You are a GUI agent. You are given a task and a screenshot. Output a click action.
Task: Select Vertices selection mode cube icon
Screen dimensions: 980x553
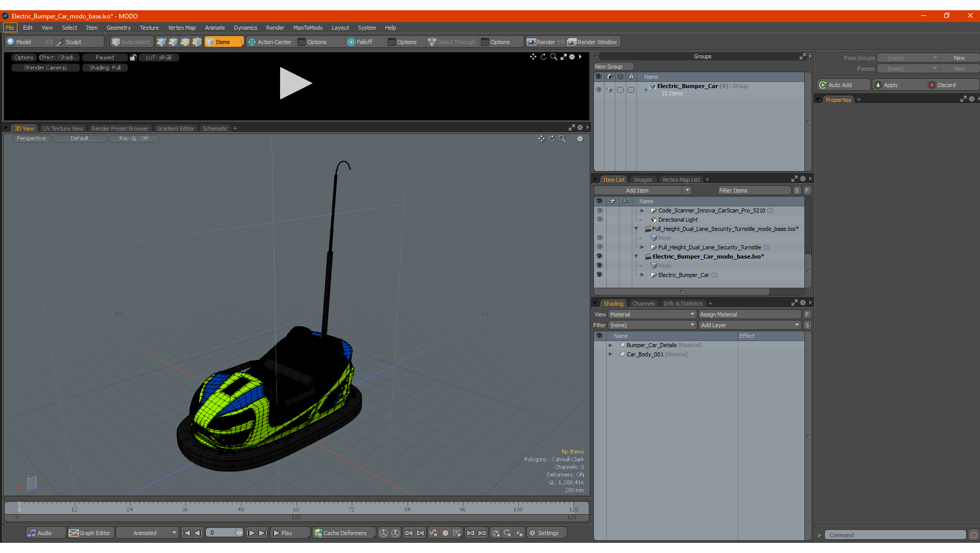(161, 42)
